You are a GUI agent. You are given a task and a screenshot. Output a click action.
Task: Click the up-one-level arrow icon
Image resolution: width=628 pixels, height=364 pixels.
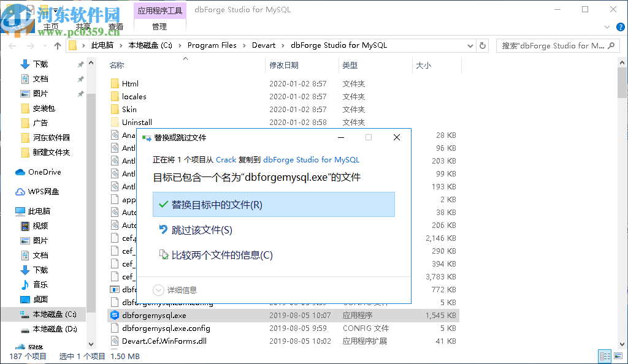(x=57, y=45)
